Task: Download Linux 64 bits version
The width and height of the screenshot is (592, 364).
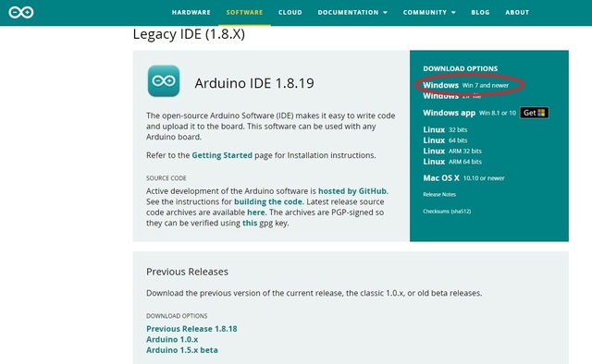Action: [x=445, y=140]
